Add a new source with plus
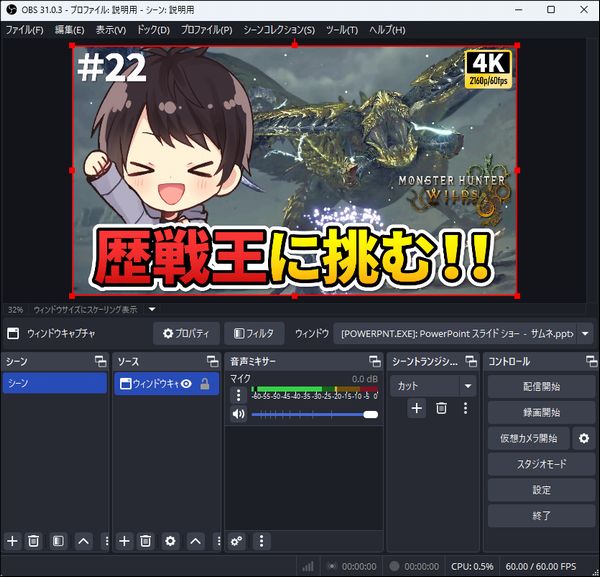Image resolution: width=600 pixels, height=577 pixels. (x=124, y=541)
